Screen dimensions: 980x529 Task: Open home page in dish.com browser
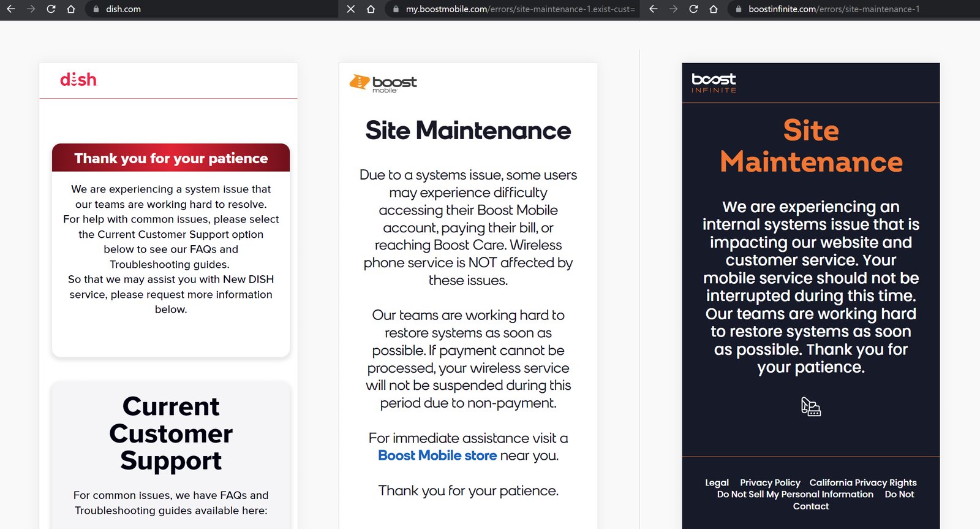[71, 9]
